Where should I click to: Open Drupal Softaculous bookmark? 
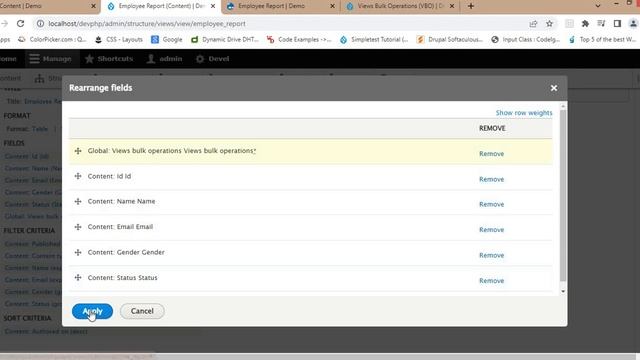(x=449, y=40)
